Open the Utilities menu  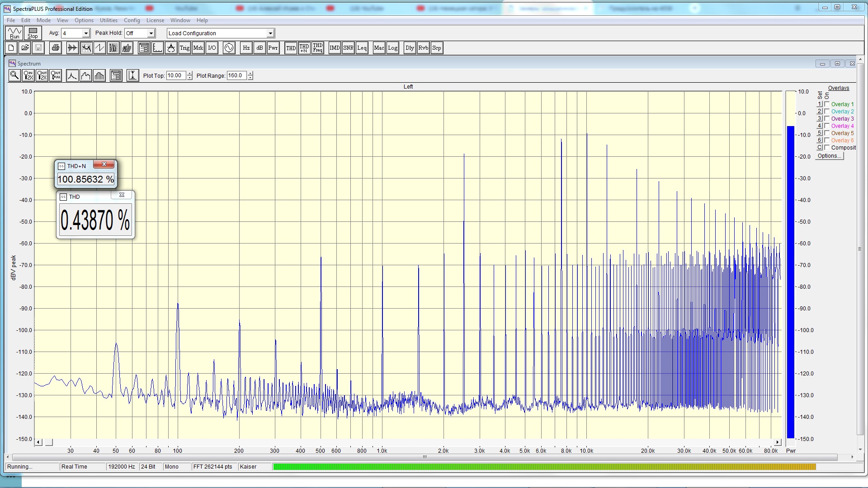coord(108,20)
